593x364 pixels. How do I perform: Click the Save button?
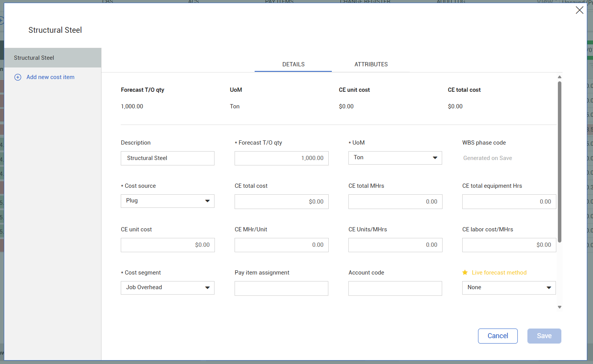click(x=544, y=336)
